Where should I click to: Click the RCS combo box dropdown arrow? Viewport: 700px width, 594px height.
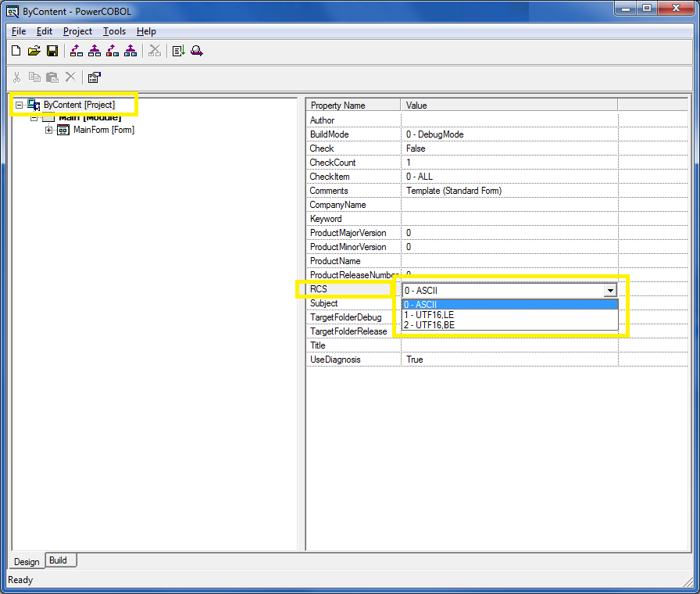[610, 290]
